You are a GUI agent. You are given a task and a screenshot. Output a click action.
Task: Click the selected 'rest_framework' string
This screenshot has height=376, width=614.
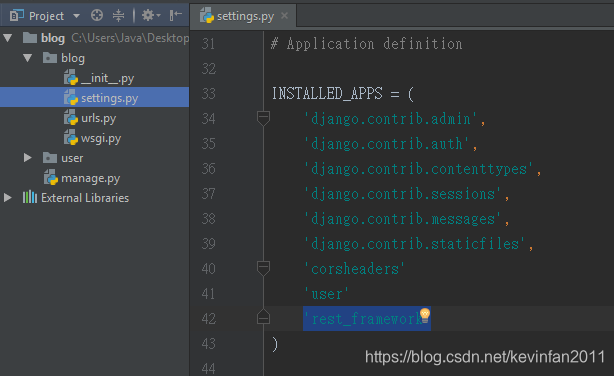[x=367, y=319]
